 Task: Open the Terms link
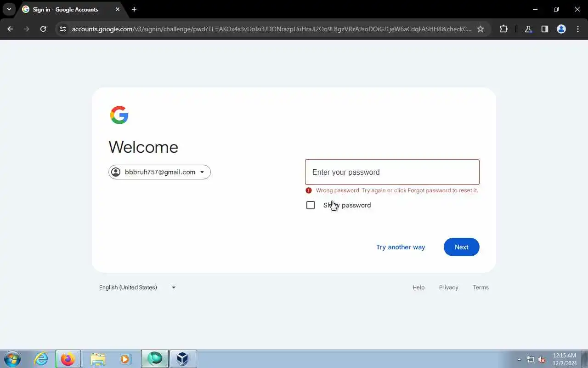481,287
